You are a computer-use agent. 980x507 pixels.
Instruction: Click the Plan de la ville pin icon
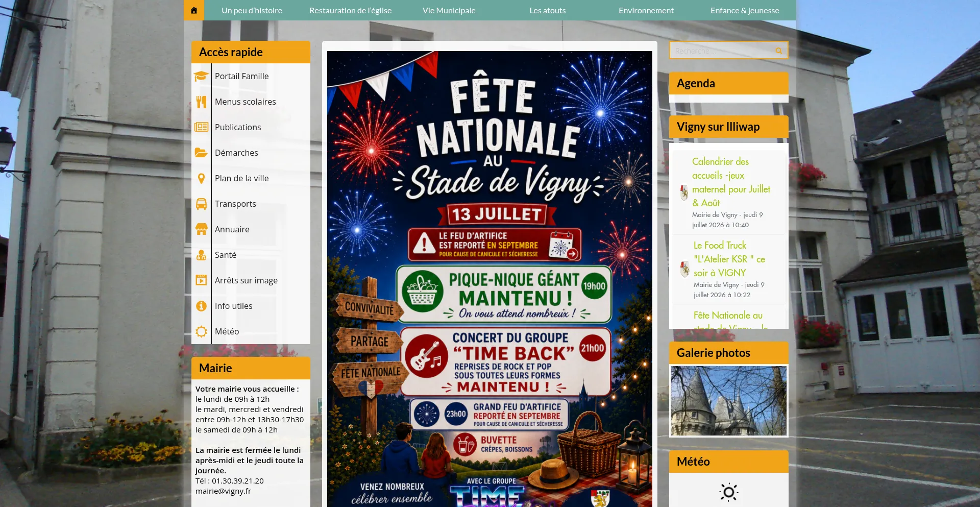click(x=201, y=178)
